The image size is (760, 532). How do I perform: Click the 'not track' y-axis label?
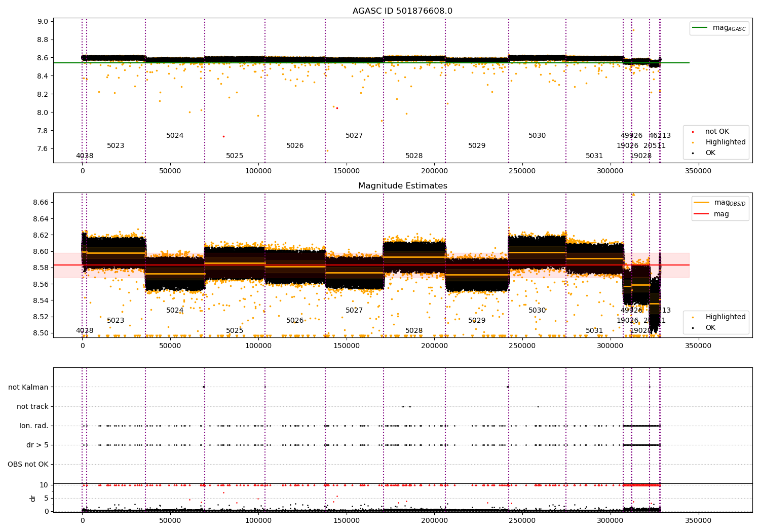pos(32,407)
